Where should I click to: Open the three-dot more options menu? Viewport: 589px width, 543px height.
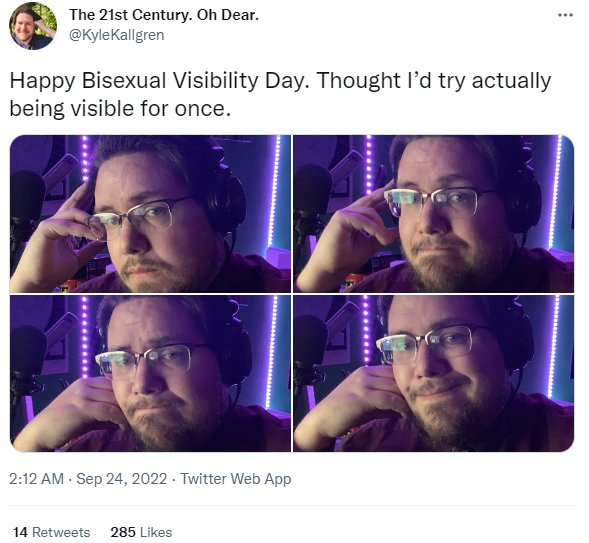565,16
